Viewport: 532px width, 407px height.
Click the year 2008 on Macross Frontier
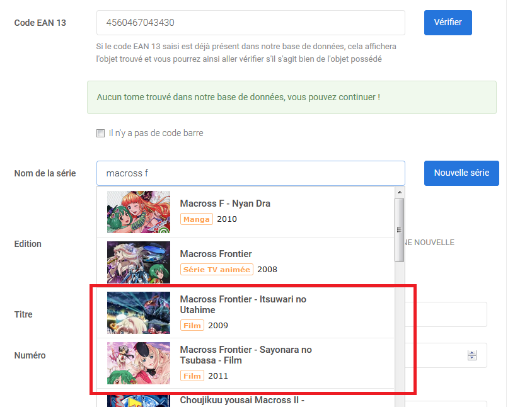(267, 269)
